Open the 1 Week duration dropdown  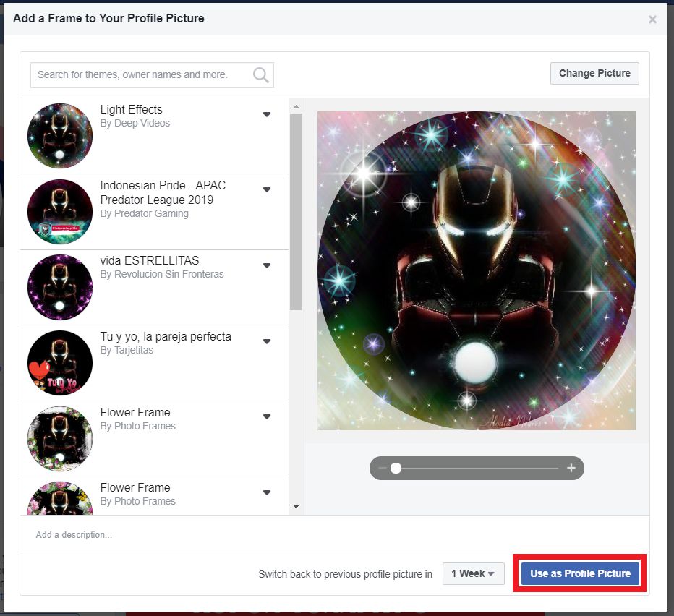473,573
